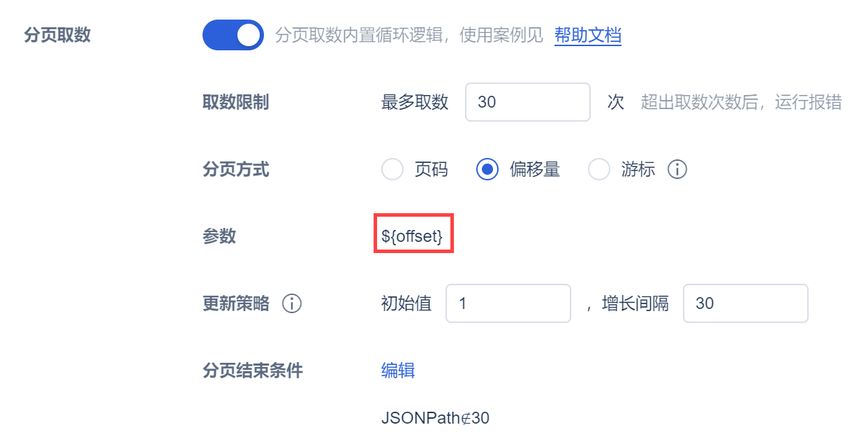This screenshot has height=439, width=868.
Task: Click the 分页结束条件 label
Action: pos(252,370)
